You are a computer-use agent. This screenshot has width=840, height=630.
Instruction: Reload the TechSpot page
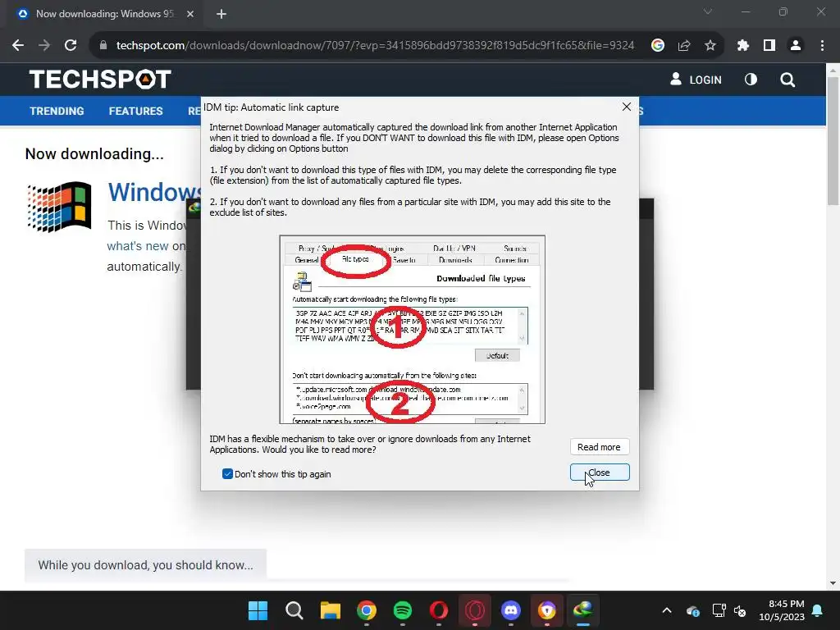(71, 46)
